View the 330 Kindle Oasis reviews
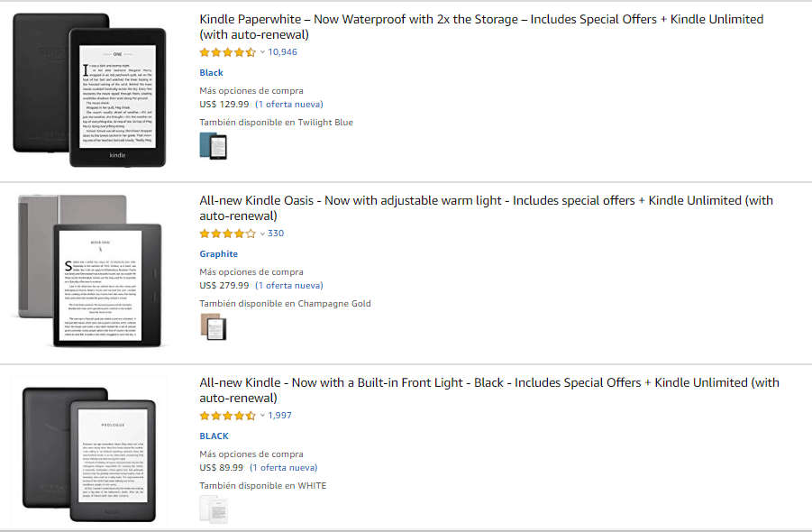 pyautogui.click(x=276, y=234)
